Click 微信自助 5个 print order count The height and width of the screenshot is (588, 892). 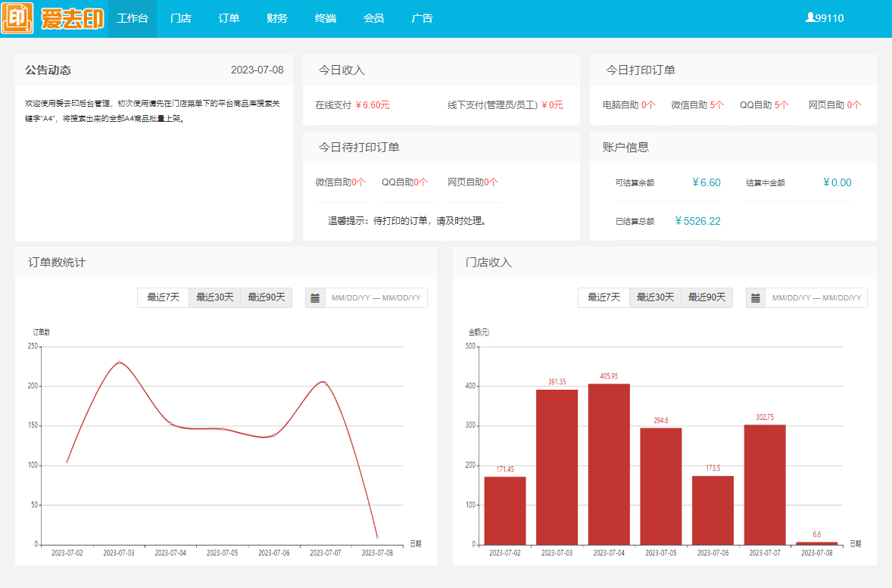[x=697, y=105]
